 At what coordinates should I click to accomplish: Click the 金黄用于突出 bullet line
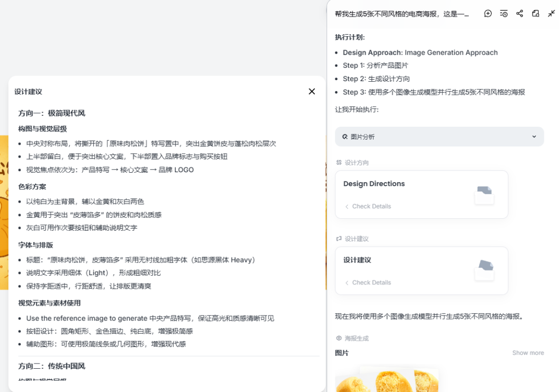coord(94,215)
